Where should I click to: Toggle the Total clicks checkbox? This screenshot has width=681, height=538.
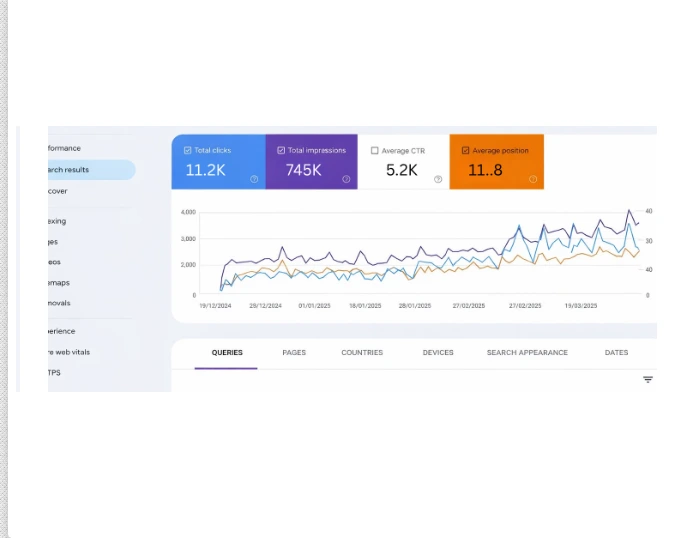187,151
